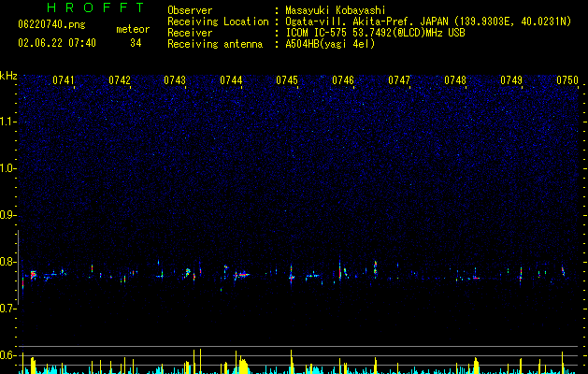Click the 1.0 kHz axis label
Image resolution: width=588 pixels, height=374 pixels.
pos(8,168)
